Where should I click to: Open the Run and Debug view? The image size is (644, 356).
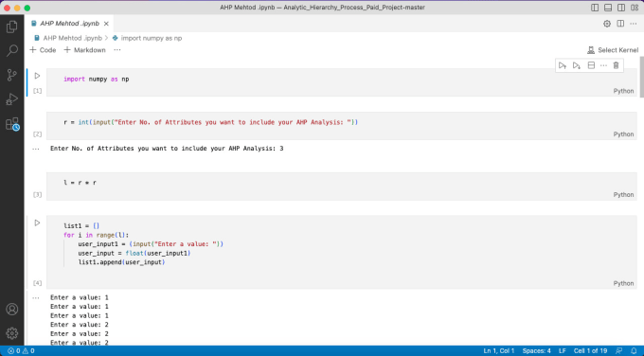coord(12,99)
